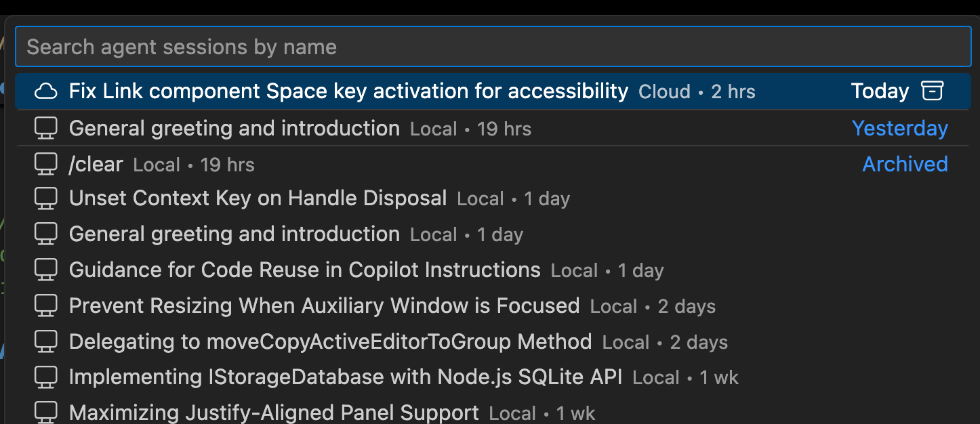Image resolution: width=980 pixels, height=424 pixels.
Task: Click the search agent sessions input field
Action: click(490, 46)
